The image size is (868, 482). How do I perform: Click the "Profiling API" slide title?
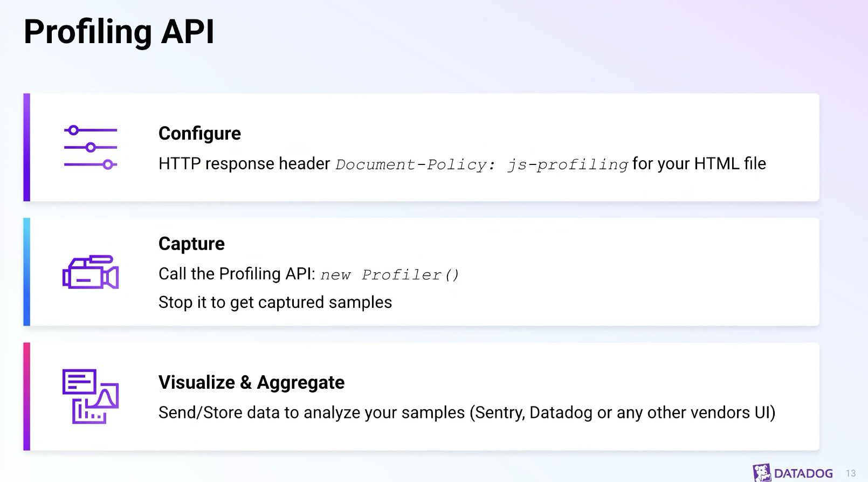pos(119,31)
